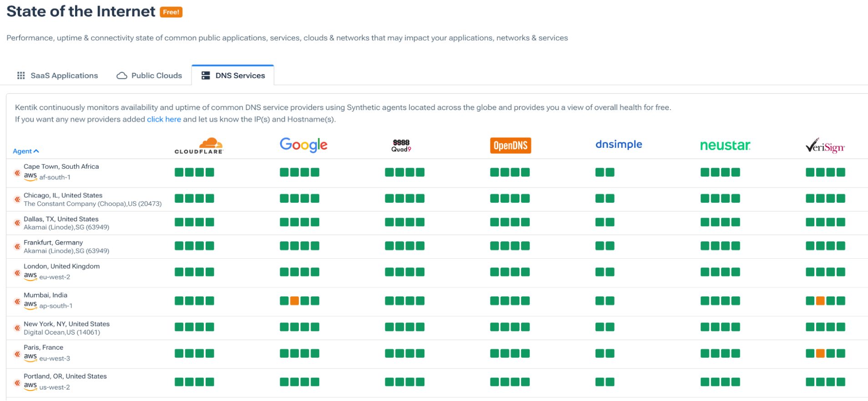The image size is (868, 401).
Task: Click 'Dallas, TX, United States' agent name
Action: (x=61, y=219)
